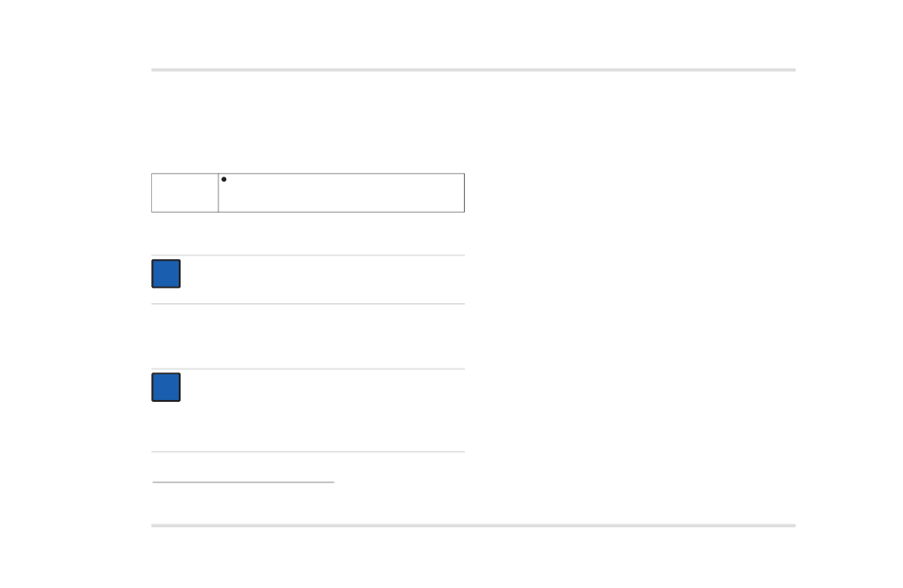The height and width of the screenshot is (588, 903).
Task: Click the thin line under the lower note block
Action: (308, 451)
